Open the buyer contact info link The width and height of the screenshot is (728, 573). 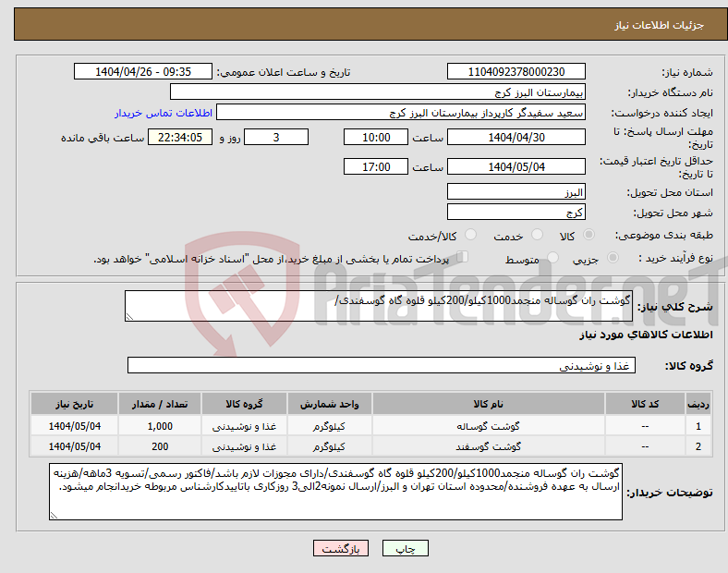coord(164,113)
